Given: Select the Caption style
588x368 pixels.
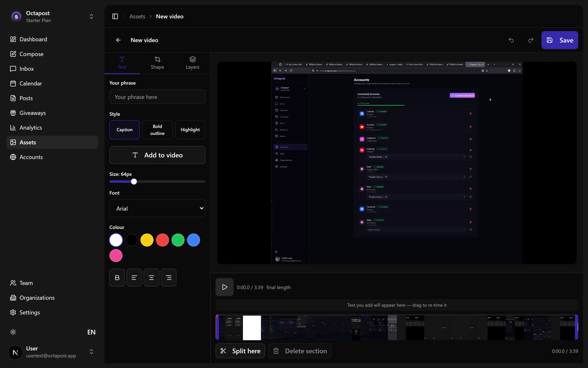Looking at the screenshot, I should [x=124, y=130].
